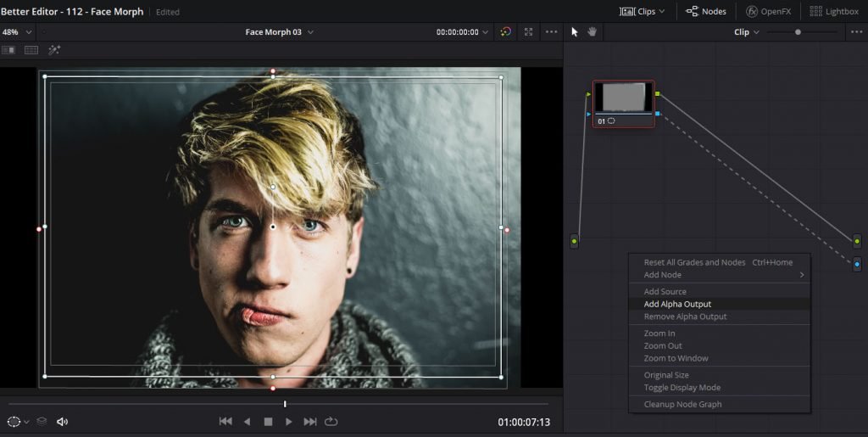
Task: Open the OpenFX panel
Action: click(x=771, y=11)
